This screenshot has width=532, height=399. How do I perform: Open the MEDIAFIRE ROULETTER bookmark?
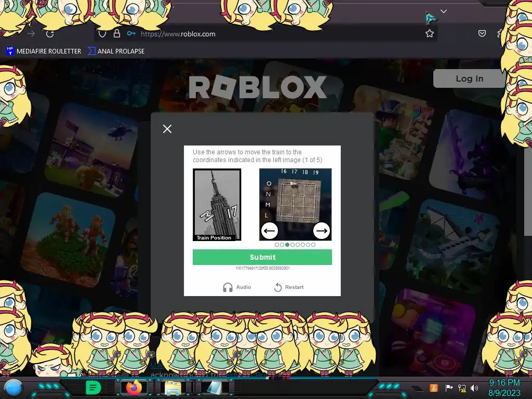pos(44,51)
